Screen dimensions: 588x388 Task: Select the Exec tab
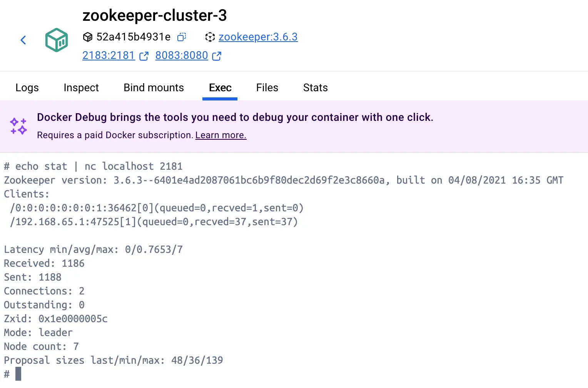point(220,88)
